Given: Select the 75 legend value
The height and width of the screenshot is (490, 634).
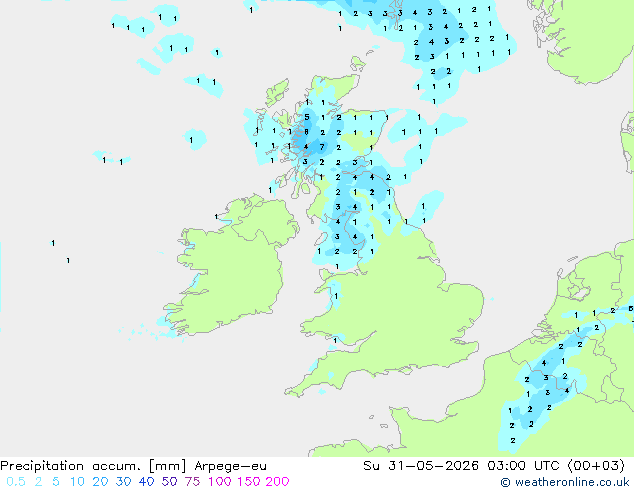Looking at the screenshot, I should pos(192,482).
